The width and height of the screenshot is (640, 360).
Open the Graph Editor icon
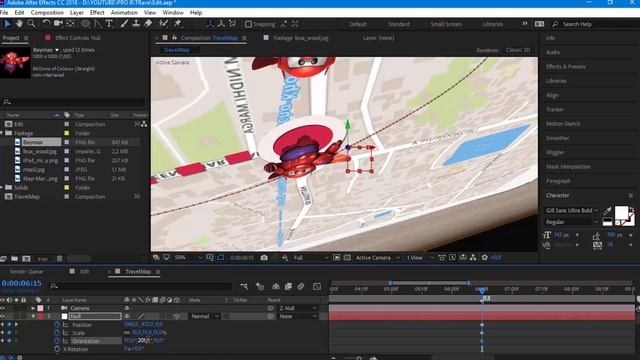pos(317,287)
